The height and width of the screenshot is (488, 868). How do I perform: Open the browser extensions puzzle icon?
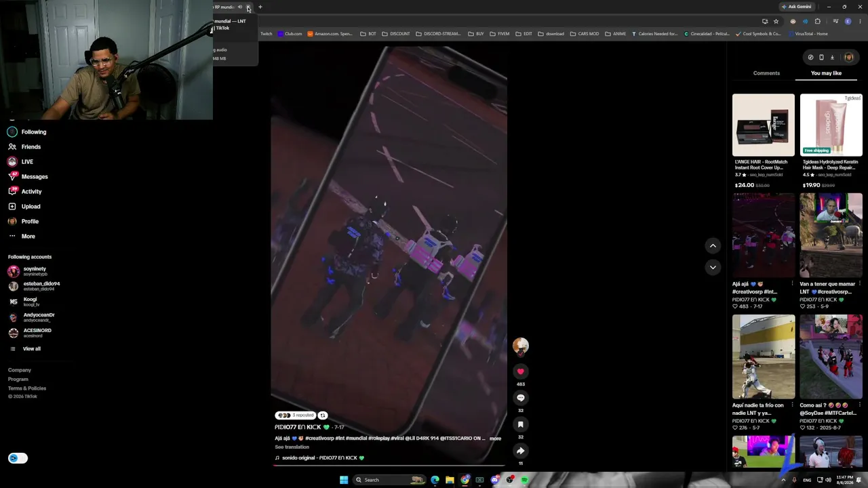pos(817,21)
